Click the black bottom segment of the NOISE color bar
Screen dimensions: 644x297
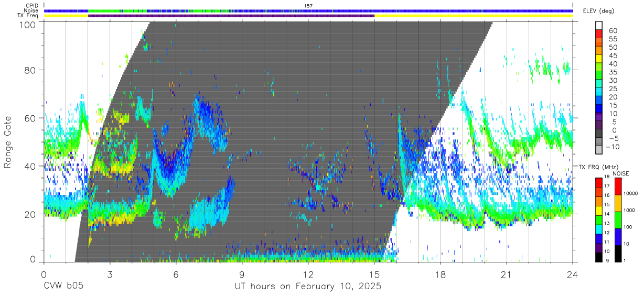click(617, 253)
